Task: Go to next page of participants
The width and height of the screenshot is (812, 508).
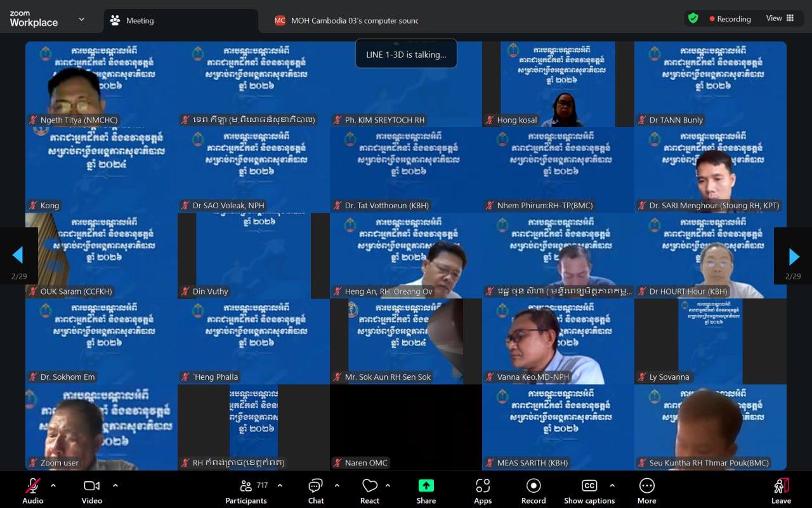Action: pos(793,256)
